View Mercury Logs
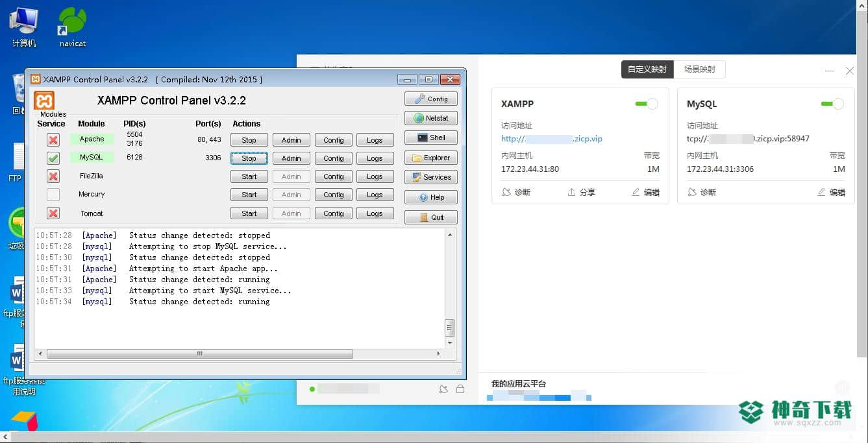868x443 pixels. [x=375, y=195]
